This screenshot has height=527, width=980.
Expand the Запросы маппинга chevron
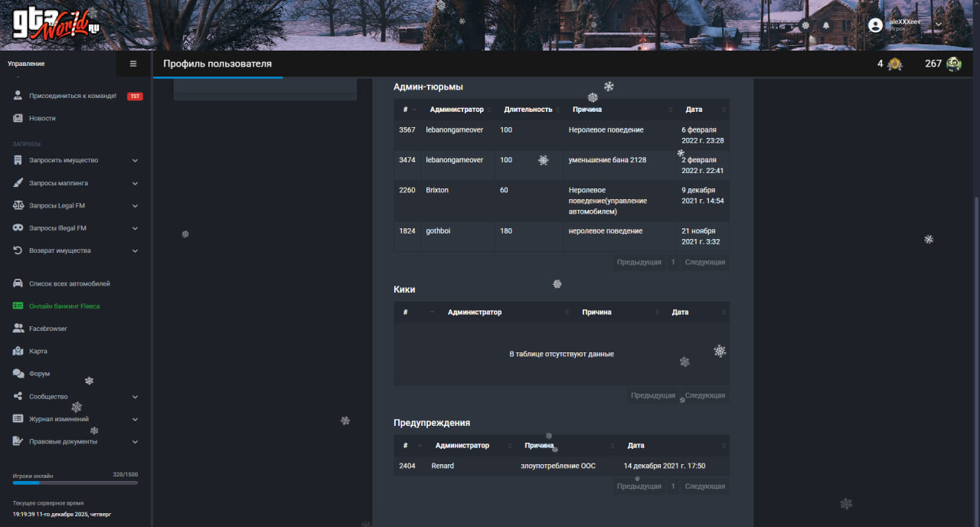tap(135, 184)
